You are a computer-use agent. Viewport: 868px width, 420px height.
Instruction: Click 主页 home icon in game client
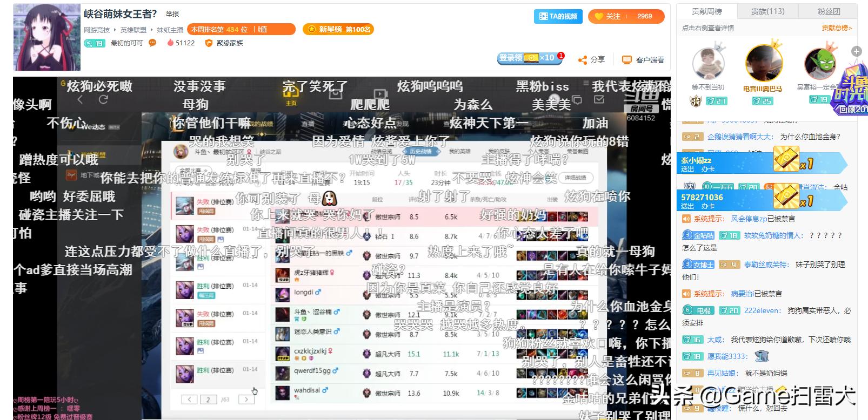click(291, 96)
